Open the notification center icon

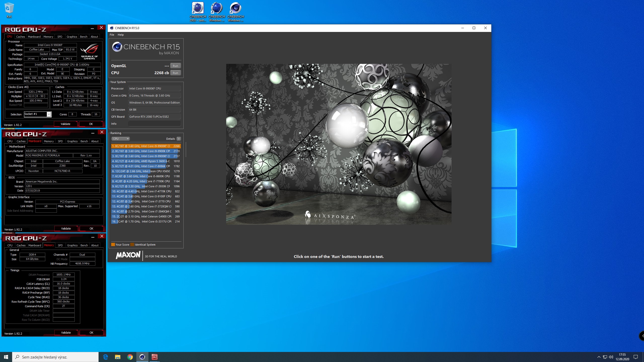pos(636,357)
